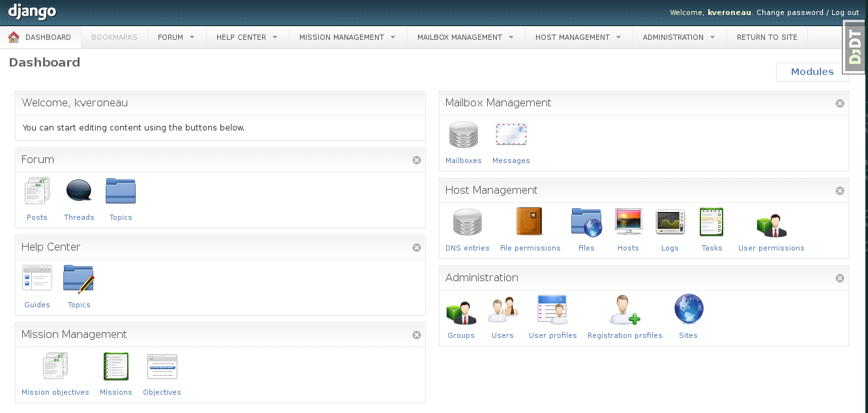
Task: Close the Mission Management module
Action: point(417,335)
